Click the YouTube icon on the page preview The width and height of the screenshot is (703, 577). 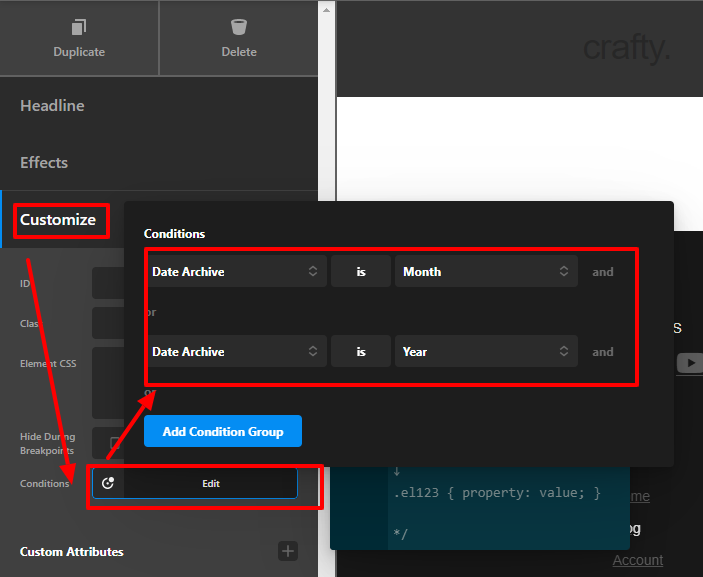click(689, 363)
